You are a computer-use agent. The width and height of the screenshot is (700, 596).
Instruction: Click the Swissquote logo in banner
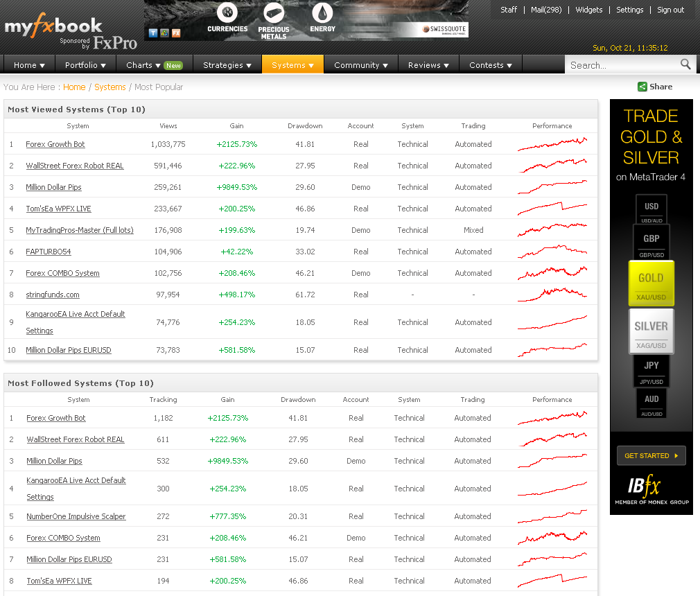click(445, 30)
